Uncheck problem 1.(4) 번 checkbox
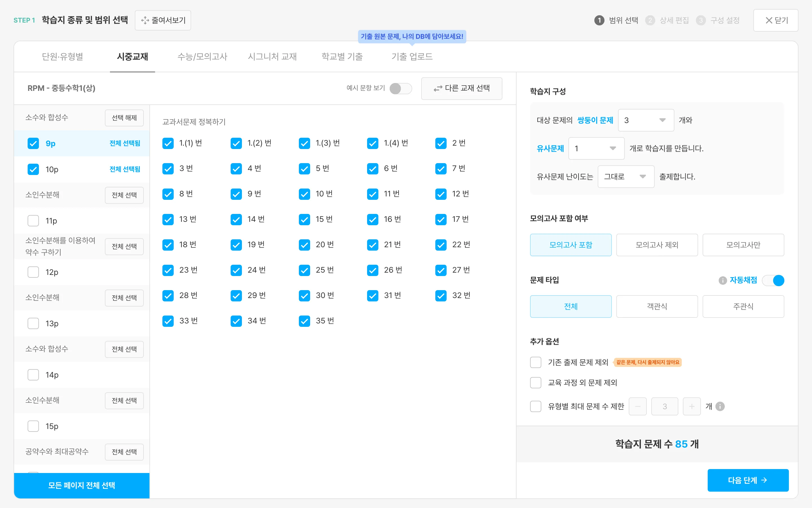 (x=373, y=143)
